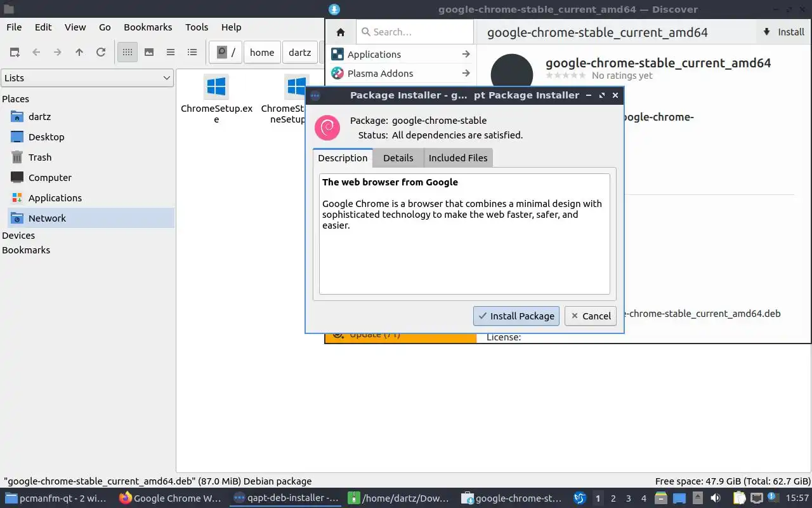Select Applications in Places sidebar
The width and height of the screenshot is (812, 508).
91,198
